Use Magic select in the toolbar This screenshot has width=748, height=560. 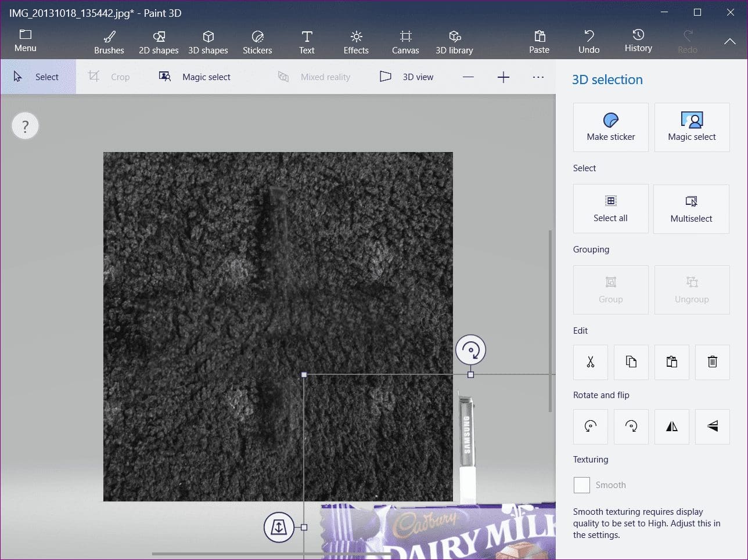click(x=195, y=77)
